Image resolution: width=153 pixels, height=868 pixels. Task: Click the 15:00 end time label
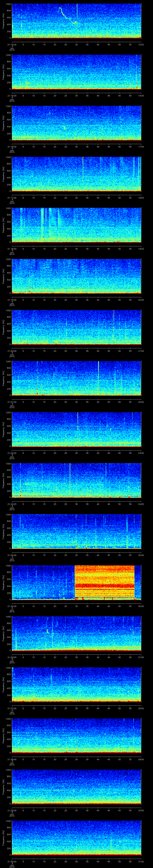141,44
